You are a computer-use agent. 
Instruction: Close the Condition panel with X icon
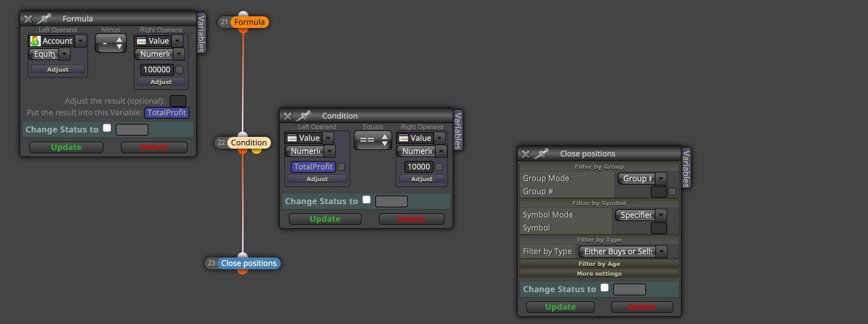[288, 116]
